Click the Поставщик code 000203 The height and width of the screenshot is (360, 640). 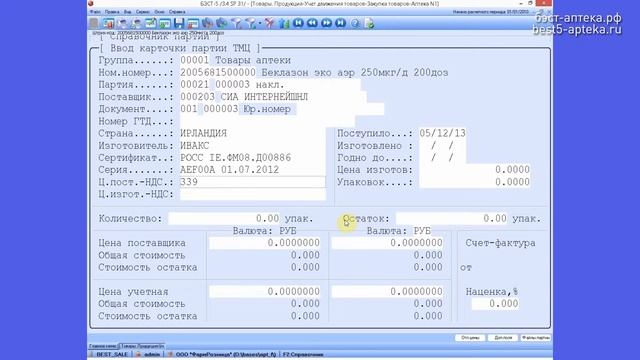pyautogui.click(x=198, y=97)
